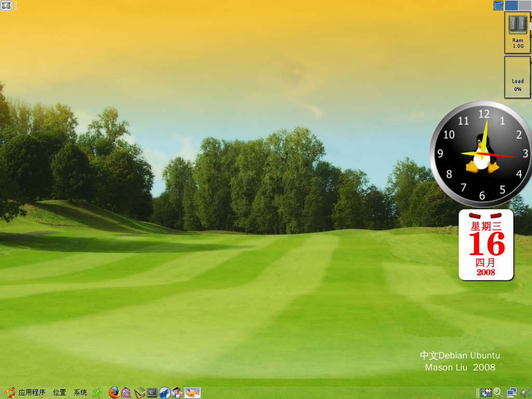Launch the blue wolf application icon
Screen dimensions: 532x399
[x=165, y=393]
